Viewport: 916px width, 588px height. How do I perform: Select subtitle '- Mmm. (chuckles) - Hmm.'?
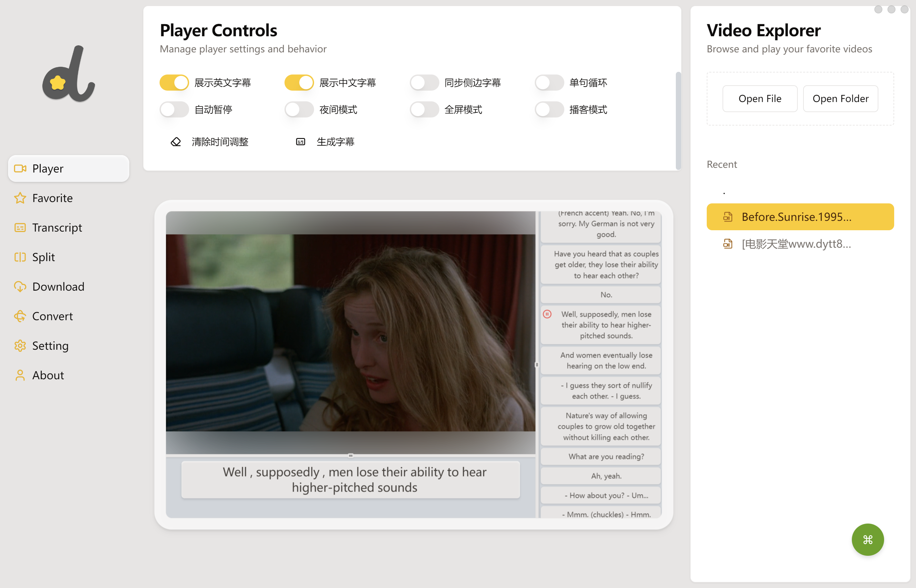click(x=600, y=512)
